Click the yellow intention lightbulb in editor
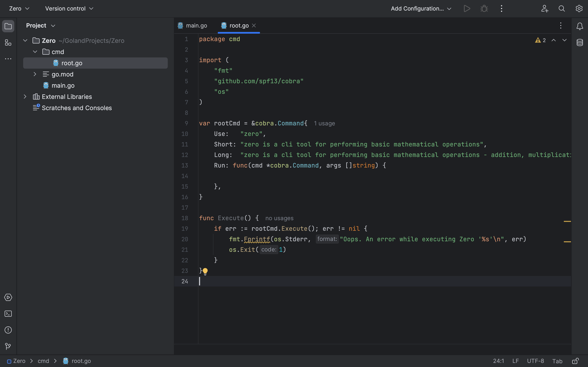 (205, 271)
